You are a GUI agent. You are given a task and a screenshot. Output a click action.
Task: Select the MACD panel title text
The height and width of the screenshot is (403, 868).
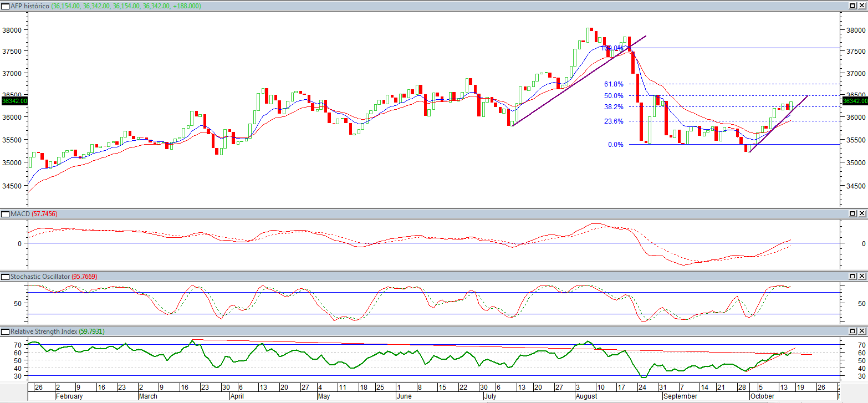(x=21, y=213)
